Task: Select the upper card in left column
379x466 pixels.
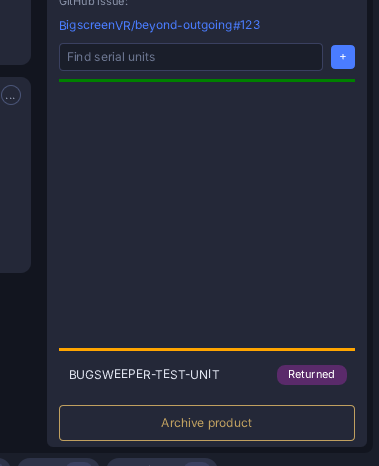Action: pos(15,32)
